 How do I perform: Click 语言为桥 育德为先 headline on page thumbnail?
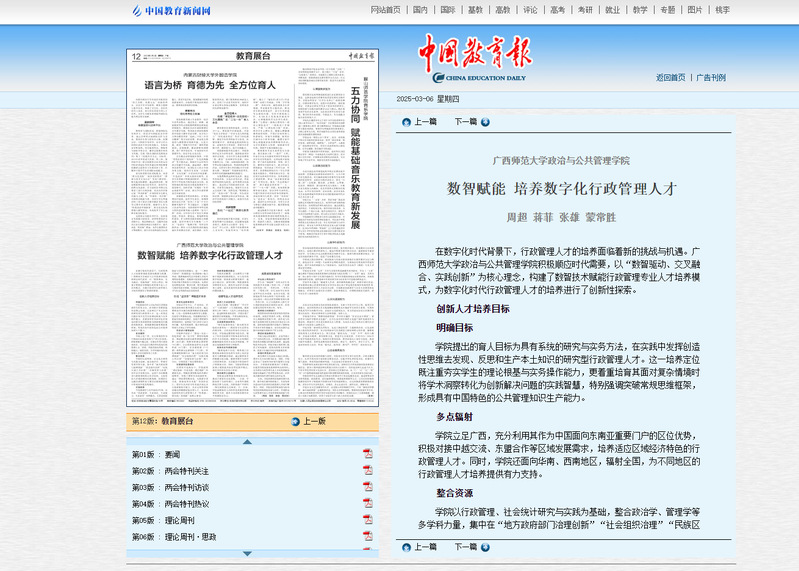pyautogui.click(x=210, y=86)
